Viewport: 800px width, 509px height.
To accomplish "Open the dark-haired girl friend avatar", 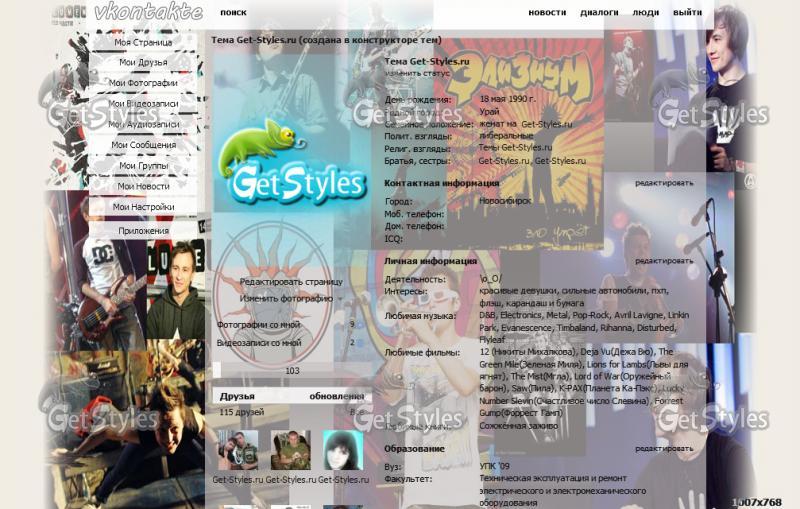I will coord(342,450).
